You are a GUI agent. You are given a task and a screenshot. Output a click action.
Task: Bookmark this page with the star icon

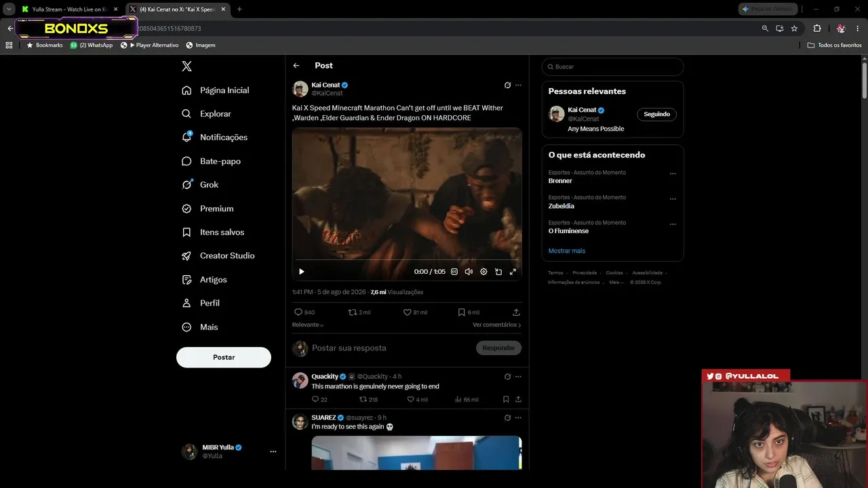point(794,28)
